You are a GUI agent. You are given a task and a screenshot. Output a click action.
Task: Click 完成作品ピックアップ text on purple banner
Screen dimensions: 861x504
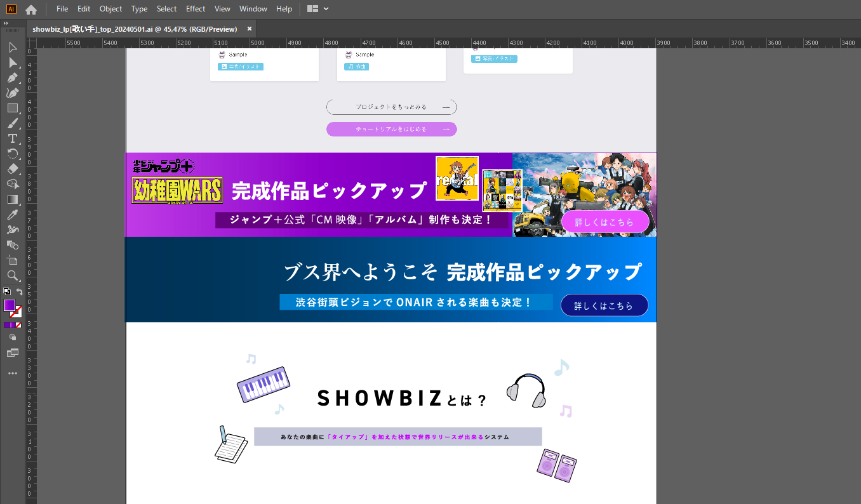point(330,190)
